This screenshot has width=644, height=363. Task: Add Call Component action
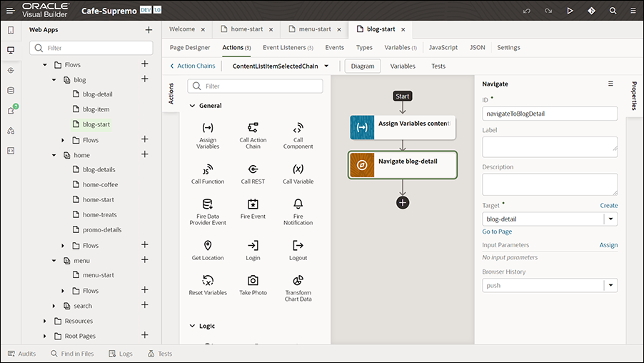[x=298, y=135]
